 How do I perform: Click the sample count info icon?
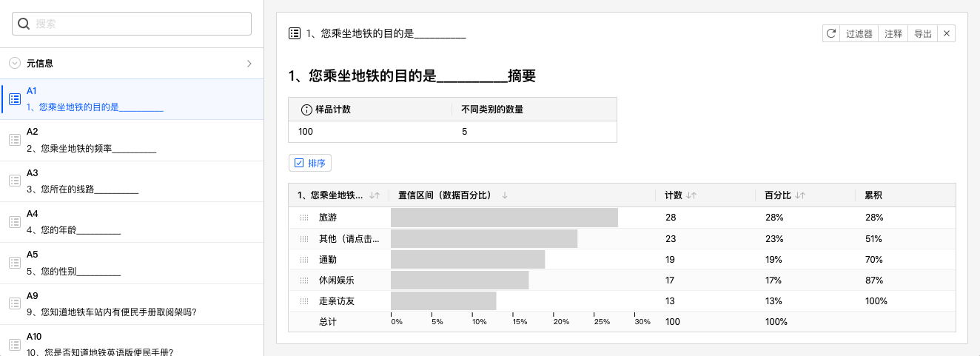(x=306, y=110)
